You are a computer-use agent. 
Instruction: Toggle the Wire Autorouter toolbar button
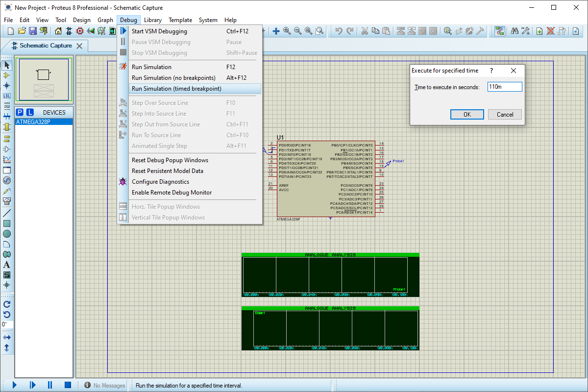tap(499, 31)
